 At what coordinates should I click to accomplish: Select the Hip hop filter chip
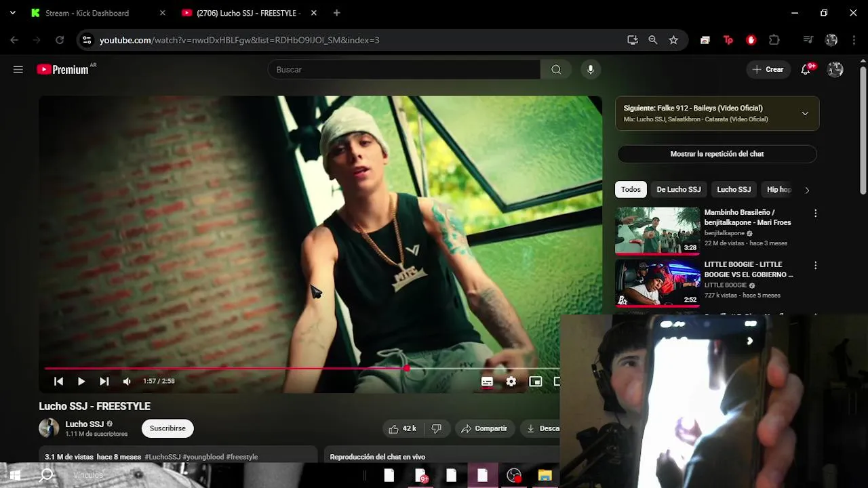click(778, 190)
